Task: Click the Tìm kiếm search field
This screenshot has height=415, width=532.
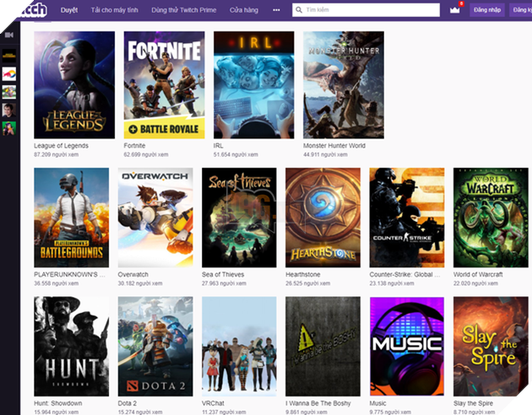Action: pyautogui.click(x=366, y=10)
